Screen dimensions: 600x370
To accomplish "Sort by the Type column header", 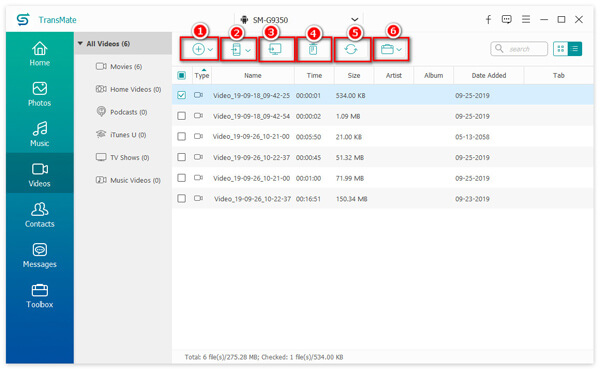I will 202,75.
